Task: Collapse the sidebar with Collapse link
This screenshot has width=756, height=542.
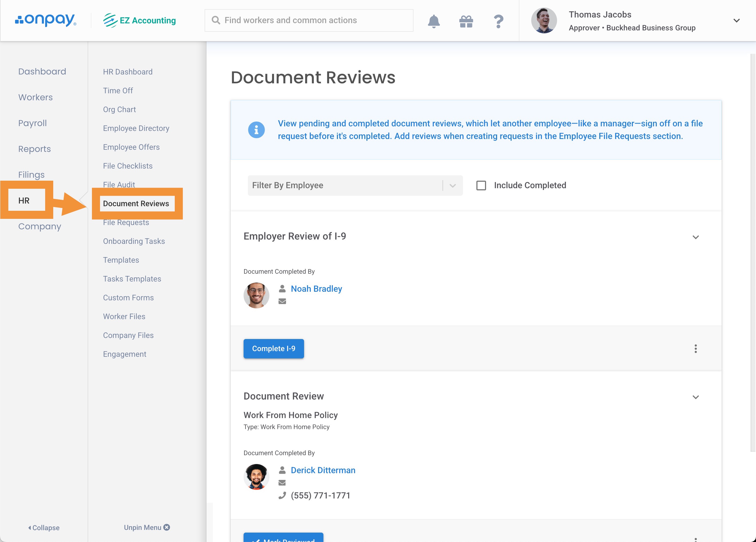Action: [x=44, y=527]
